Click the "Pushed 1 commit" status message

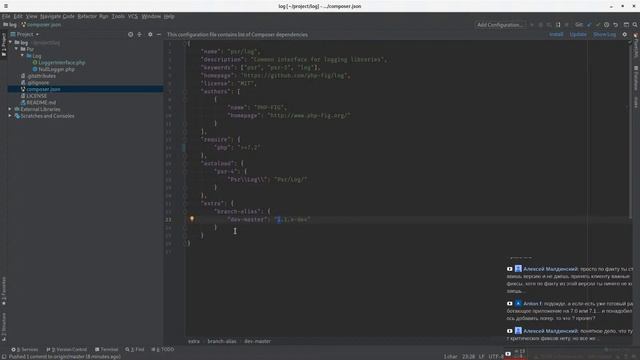(64, 357)
